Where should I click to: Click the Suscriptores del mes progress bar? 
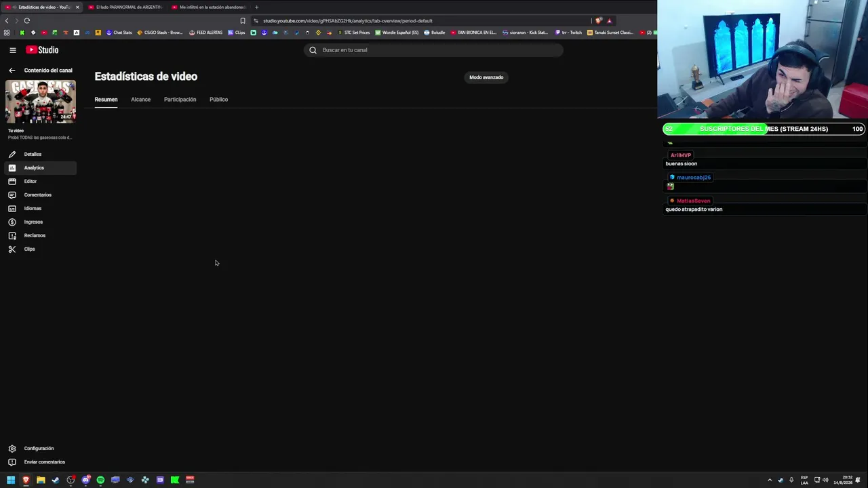click(x=764, y=129)
